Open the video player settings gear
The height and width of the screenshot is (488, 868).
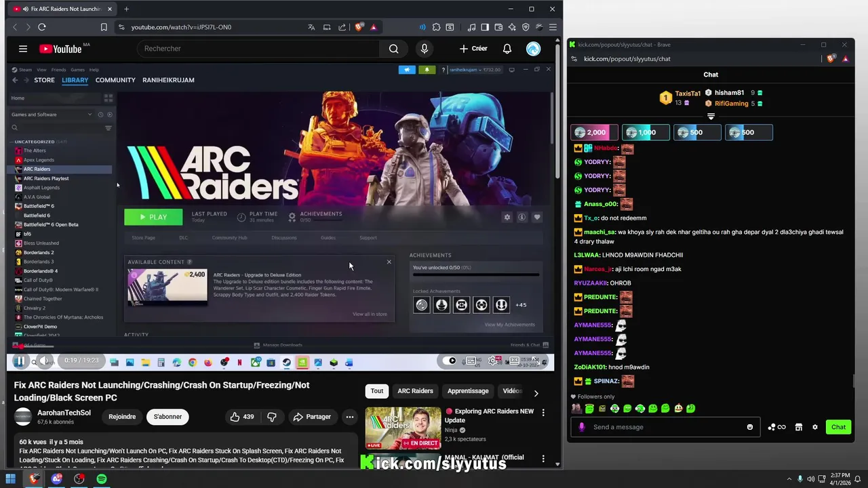(x=494, y=361)
